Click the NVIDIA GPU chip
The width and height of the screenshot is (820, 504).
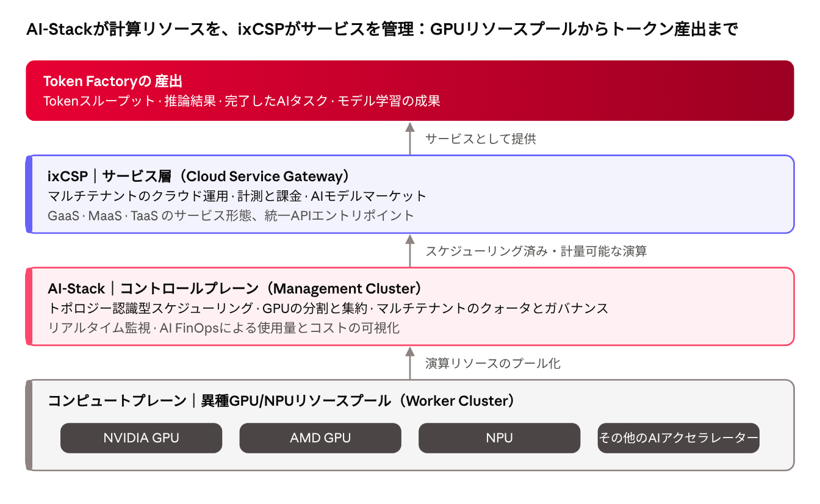(141, 438)
